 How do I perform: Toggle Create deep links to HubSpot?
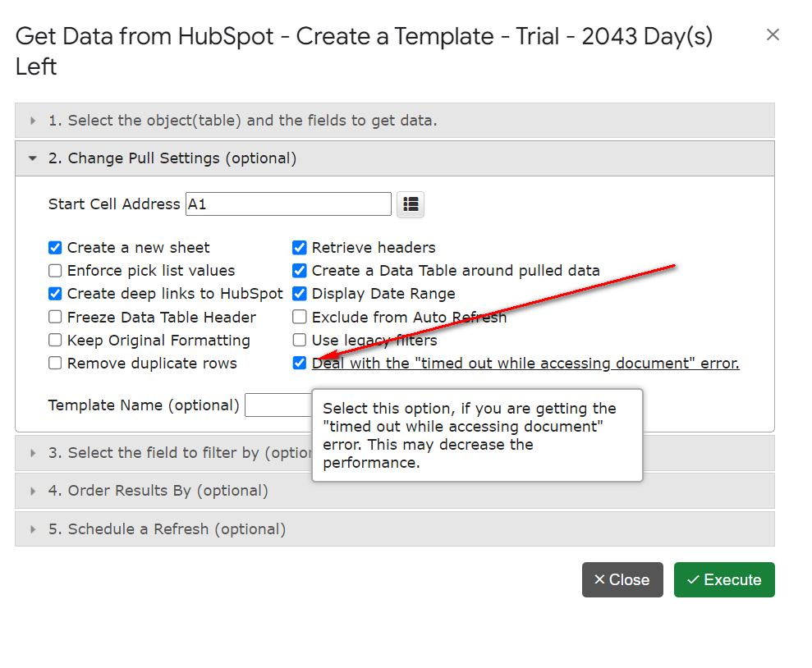pos(55,294)
